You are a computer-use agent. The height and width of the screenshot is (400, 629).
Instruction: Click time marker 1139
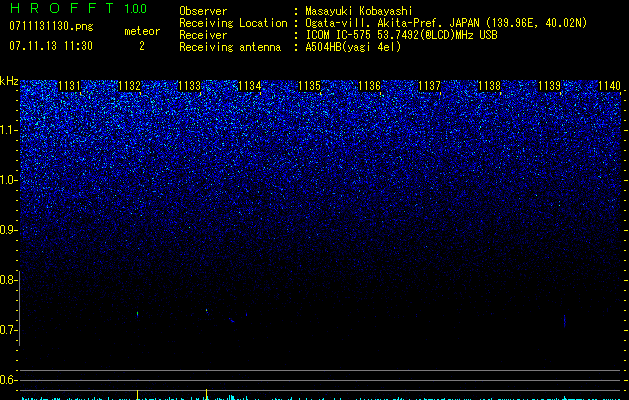point(549,86)
